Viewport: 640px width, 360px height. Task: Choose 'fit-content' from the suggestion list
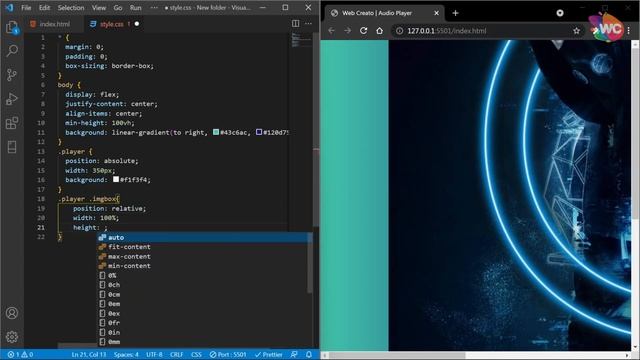[x=204, y=247]
